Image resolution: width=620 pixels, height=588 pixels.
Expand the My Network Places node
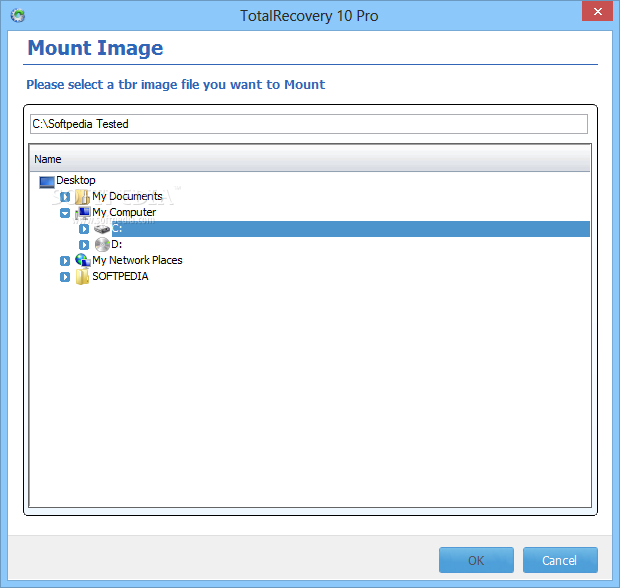click(65, 261)
